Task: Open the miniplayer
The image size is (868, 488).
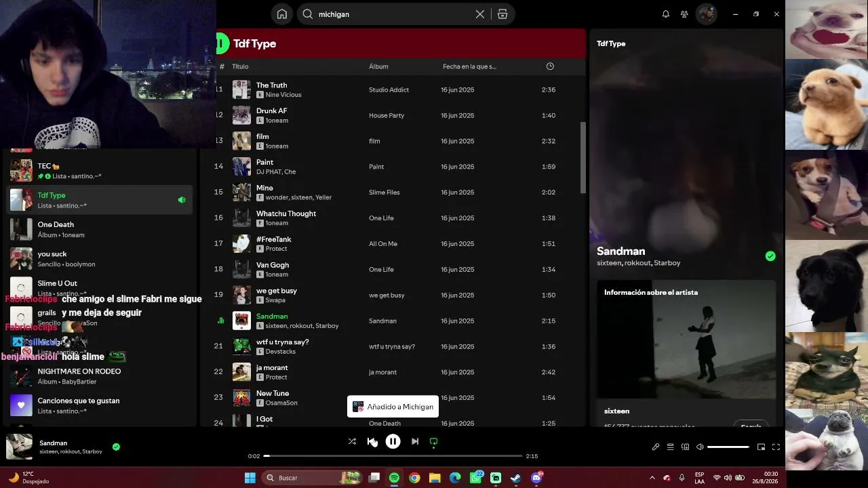Action: click(761, 447)
